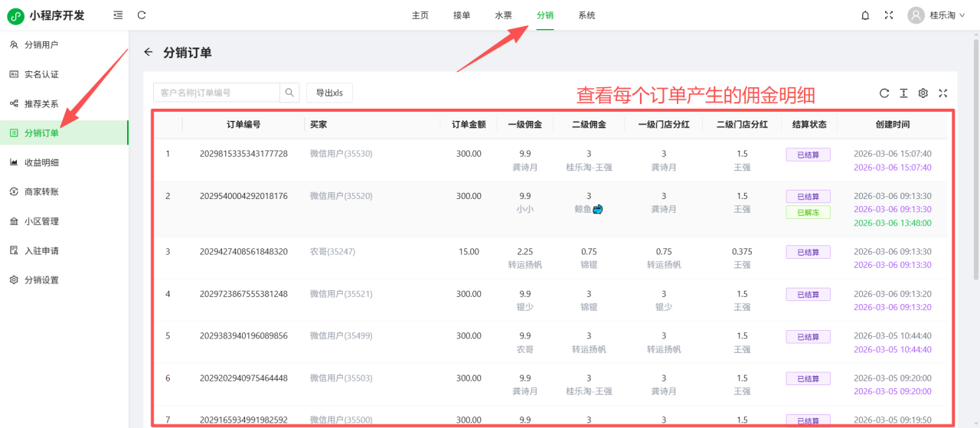The width and height of the screenshot is (980, 428).
Task: Reload table with the refresh icon
Action: [x=884, y=93]
